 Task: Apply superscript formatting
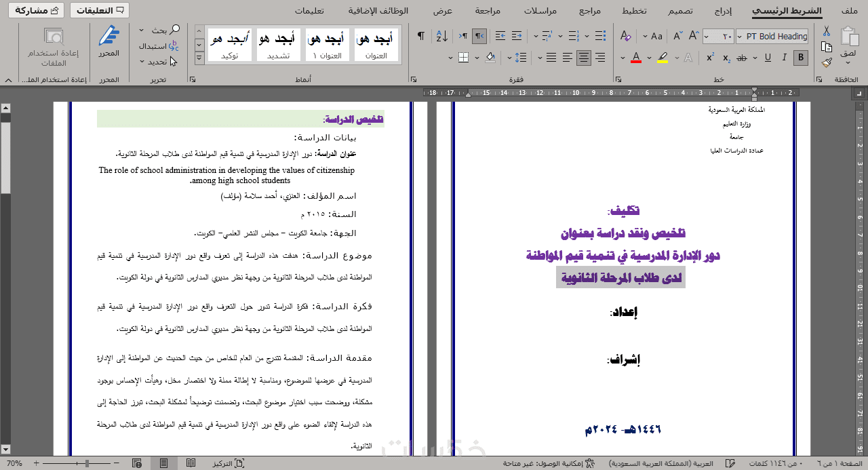(710, 58)
